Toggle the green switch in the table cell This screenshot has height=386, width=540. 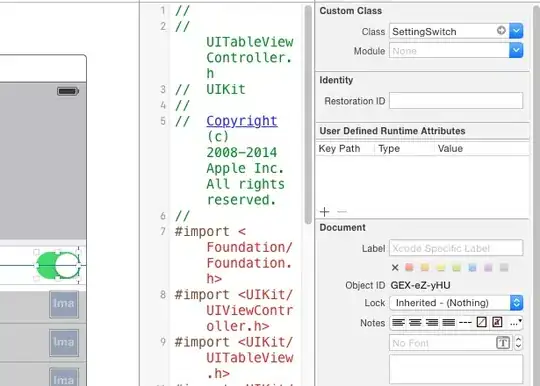(58, 265)
